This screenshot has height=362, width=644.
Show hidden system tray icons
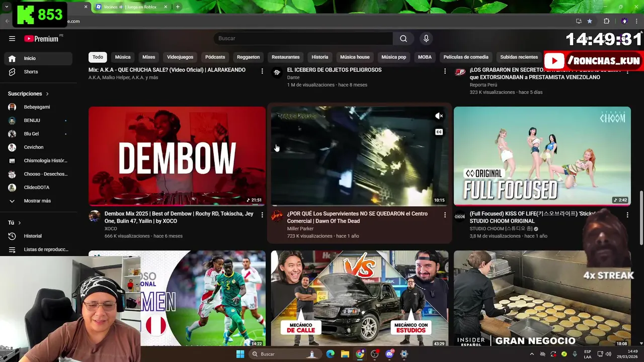532,354
